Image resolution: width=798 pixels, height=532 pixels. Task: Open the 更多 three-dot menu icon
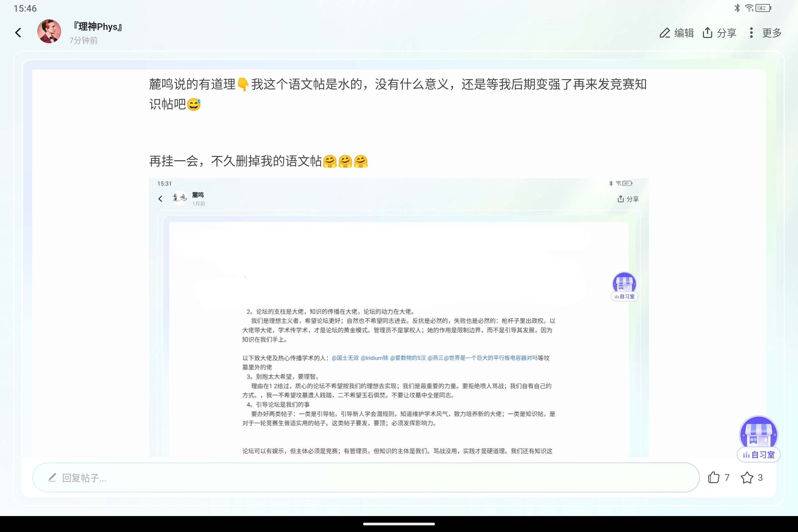click(x=751, y=33)
